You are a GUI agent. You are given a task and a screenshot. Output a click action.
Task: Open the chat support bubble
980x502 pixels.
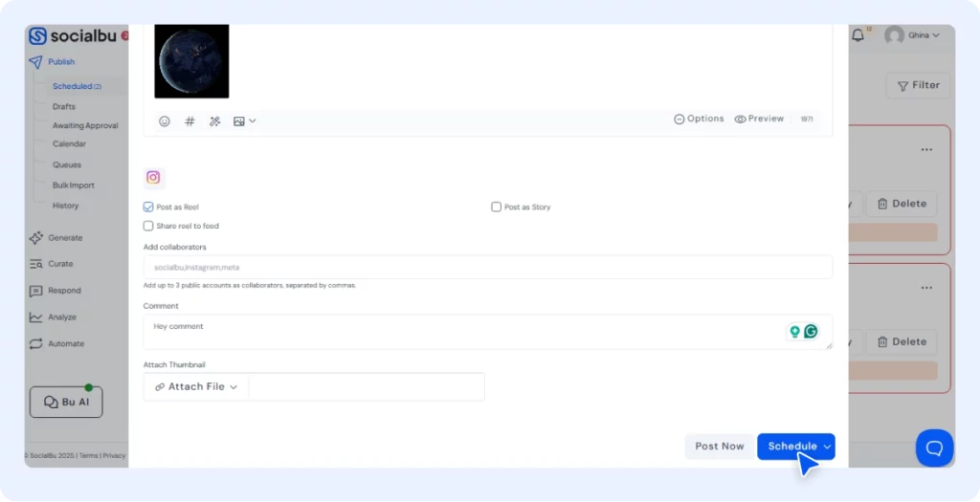click(x=934, y=447)
